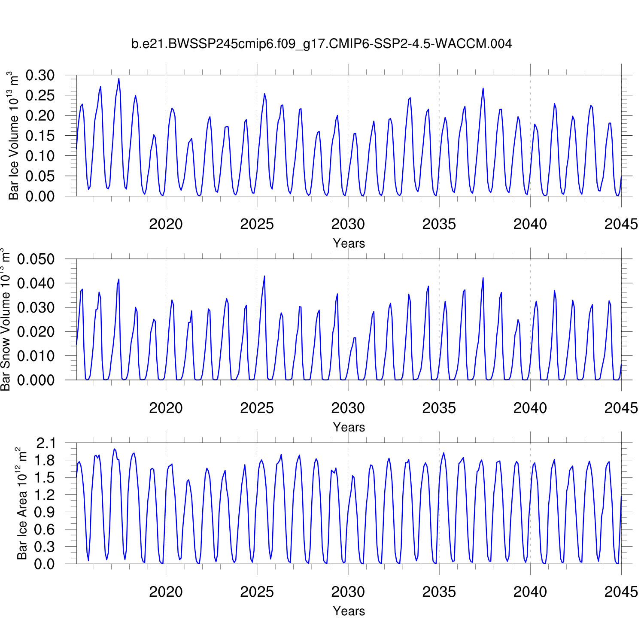This screenshot has width=644, height=644.
Task: Click the 2020 tick label on the ice volume plot
Action: point(166,224)
